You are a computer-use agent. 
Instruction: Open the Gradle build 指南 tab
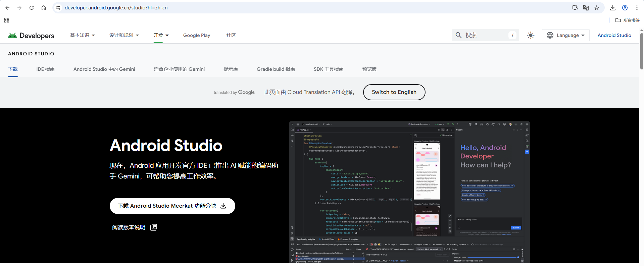[x=276, y=69]
